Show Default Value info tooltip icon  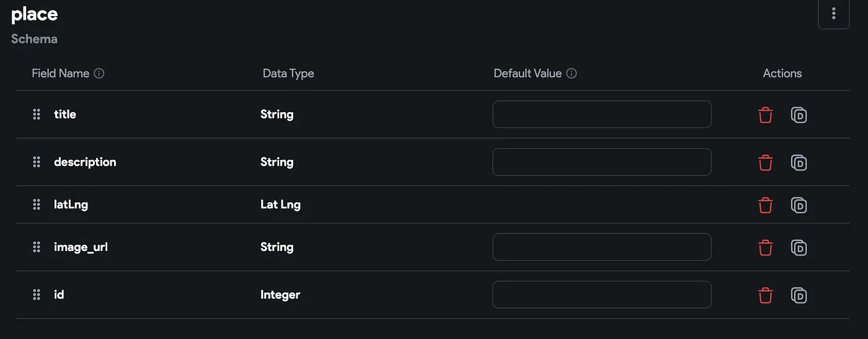[x=572, y=73]
